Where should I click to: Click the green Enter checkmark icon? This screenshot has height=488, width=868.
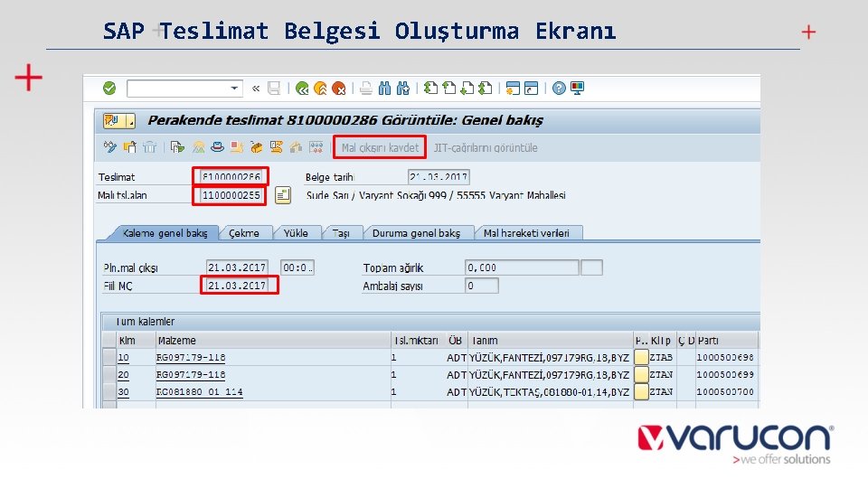click(x=109, y=88)
